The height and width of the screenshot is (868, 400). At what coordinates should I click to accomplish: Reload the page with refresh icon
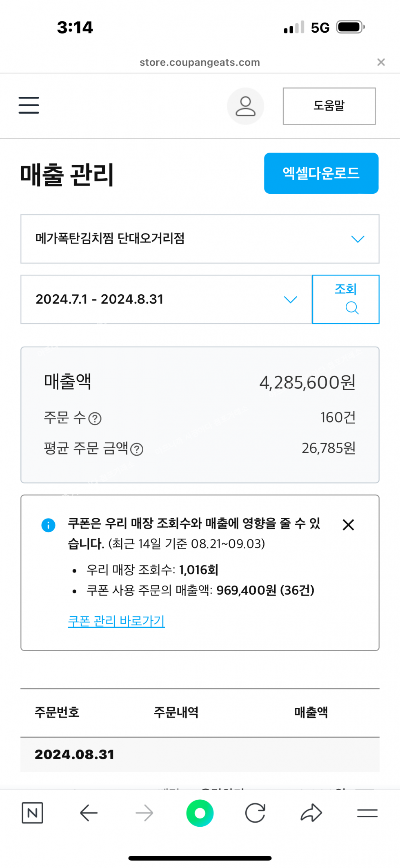[255, 813]
